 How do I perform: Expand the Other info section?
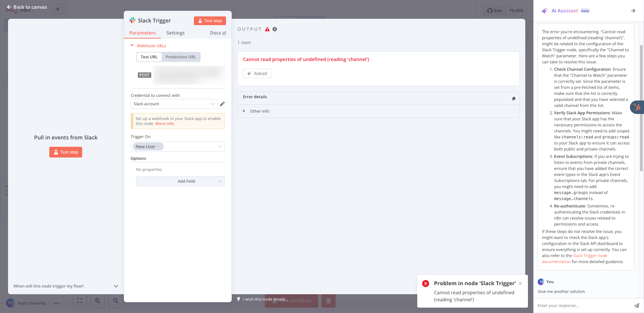point(256,111)
